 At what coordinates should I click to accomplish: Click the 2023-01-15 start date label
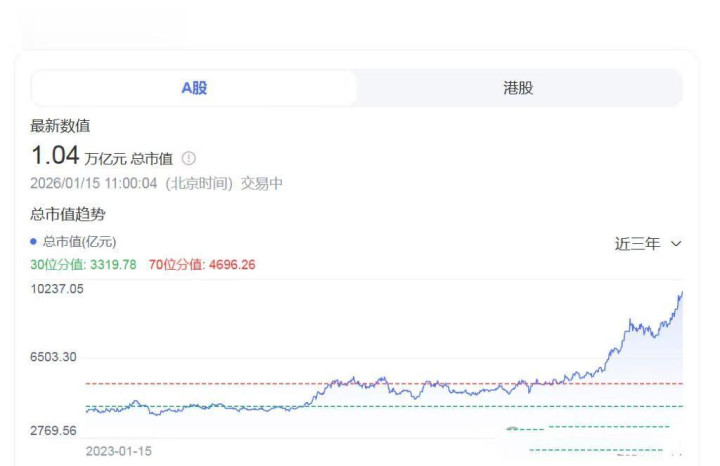119,451
